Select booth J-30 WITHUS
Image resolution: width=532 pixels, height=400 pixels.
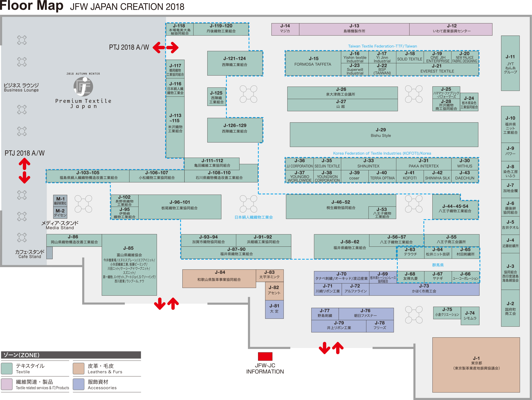click(465, 164)
